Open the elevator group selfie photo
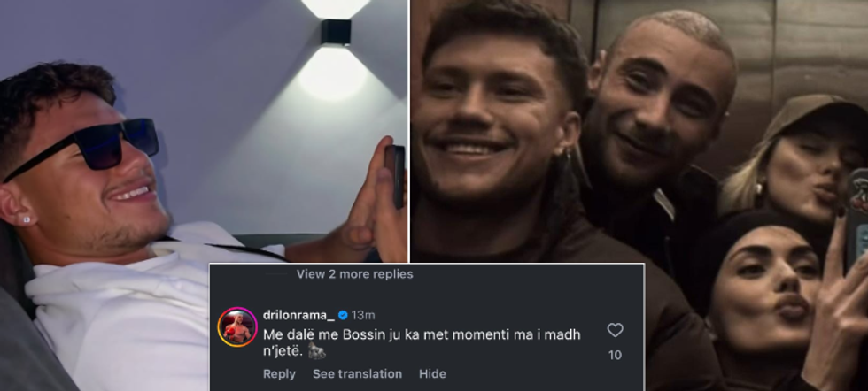 click(x=639, y=195)
